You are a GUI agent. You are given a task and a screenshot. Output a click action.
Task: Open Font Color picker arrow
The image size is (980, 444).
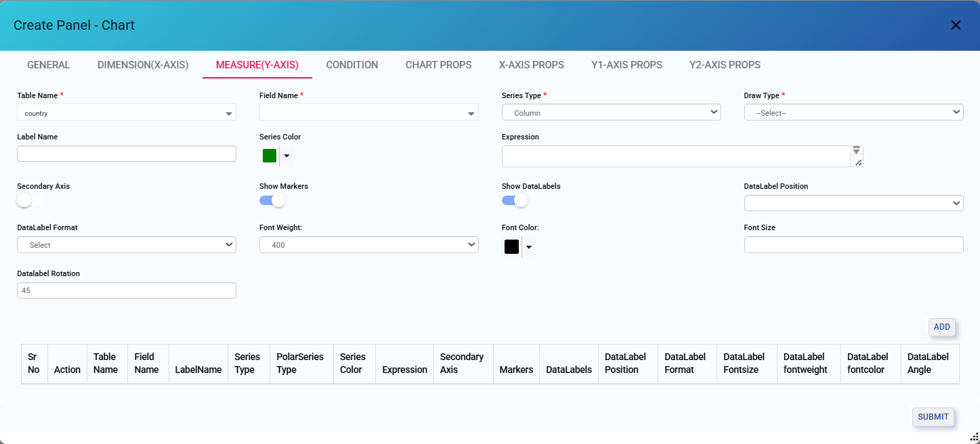click(529, 247)
